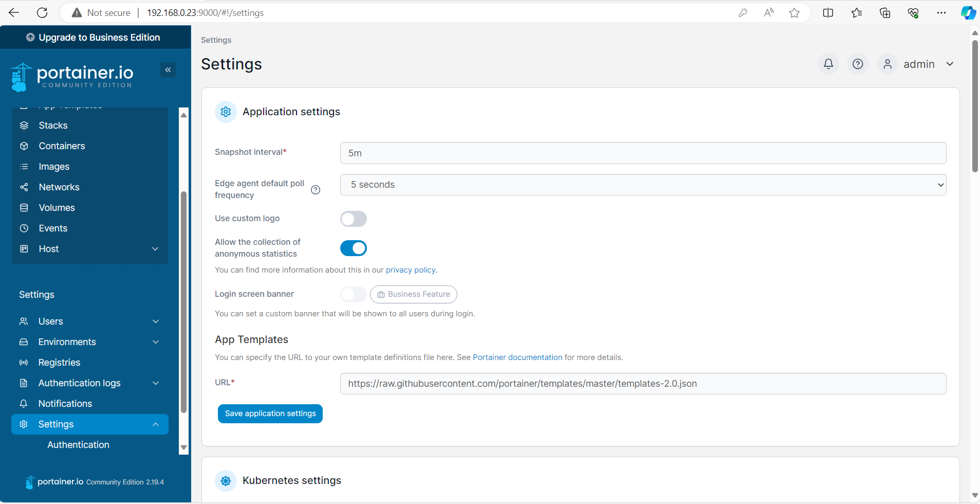Toggle the login screen banner switch

point(353,294)
